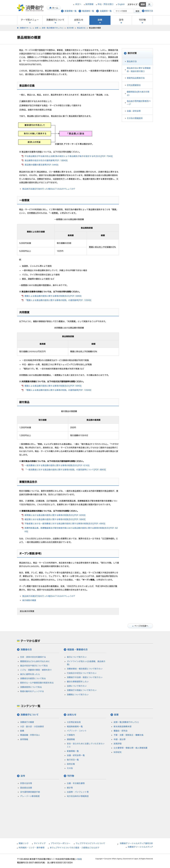Image resolution: width=170 pixels, height=868 pixels.
Task: Open 白書・年次報告書等 link under 刊行物
Action: coord(76,783)
